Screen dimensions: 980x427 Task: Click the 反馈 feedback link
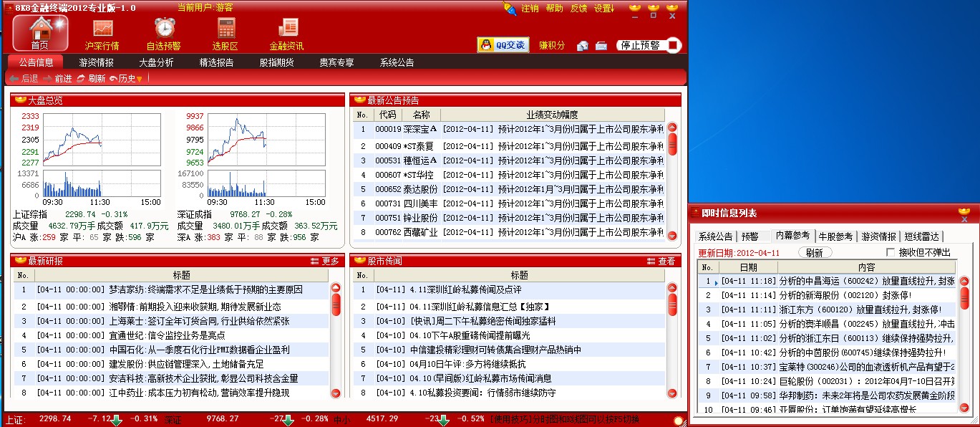(578, 9)
